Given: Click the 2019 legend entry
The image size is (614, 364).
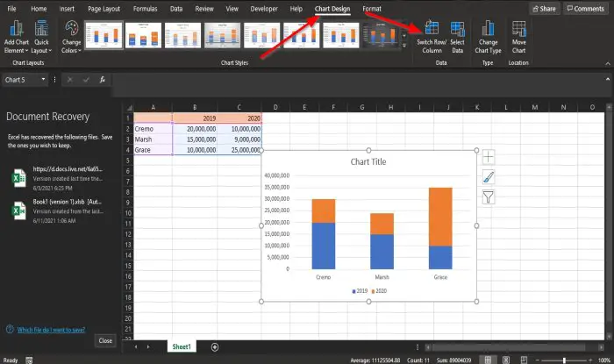Looking at the screenshot, I should [360, 291].
